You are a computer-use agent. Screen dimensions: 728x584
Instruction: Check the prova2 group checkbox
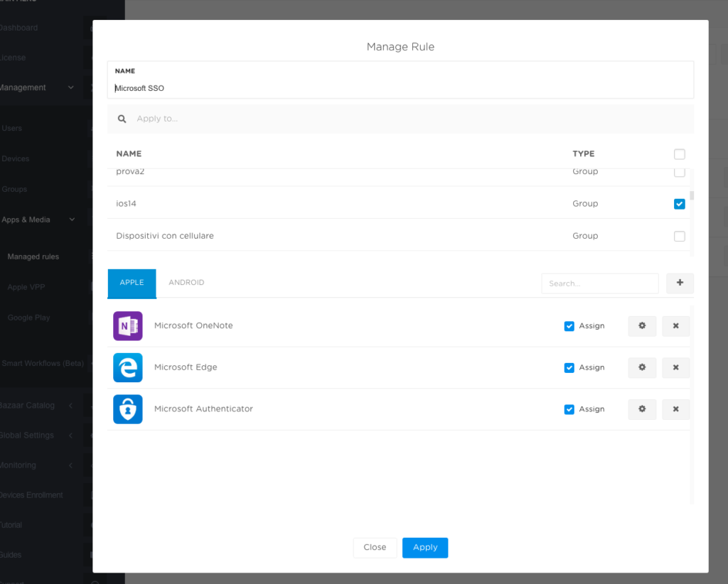pyautogui.click(x=679, y=172)
